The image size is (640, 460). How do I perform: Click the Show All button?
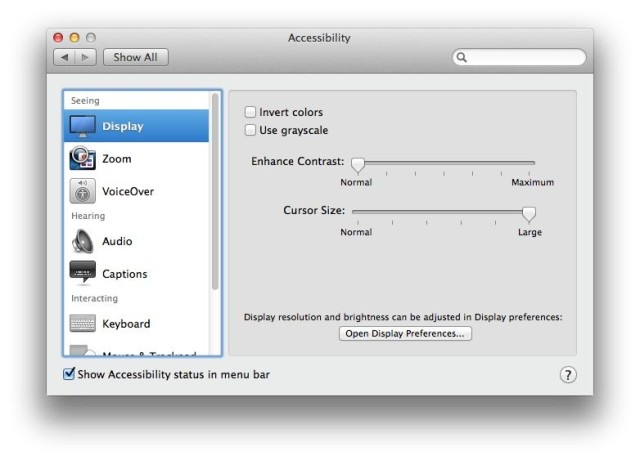pos(135,58)
